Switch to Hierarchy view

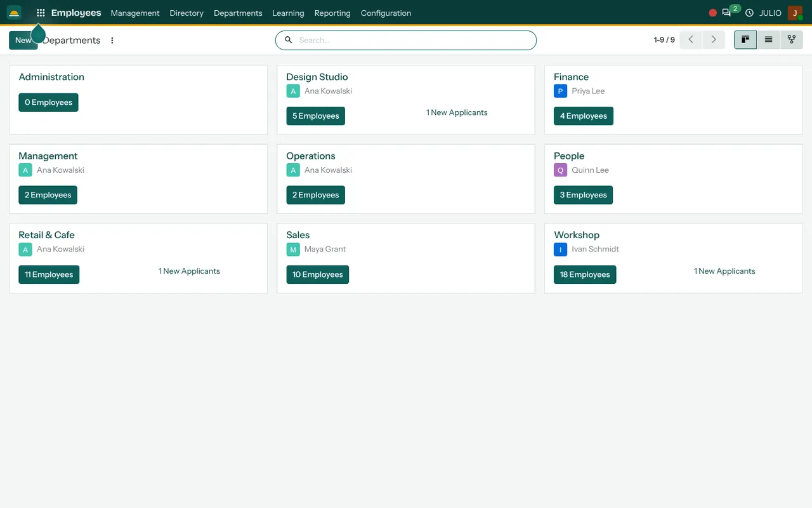[792, 39]
